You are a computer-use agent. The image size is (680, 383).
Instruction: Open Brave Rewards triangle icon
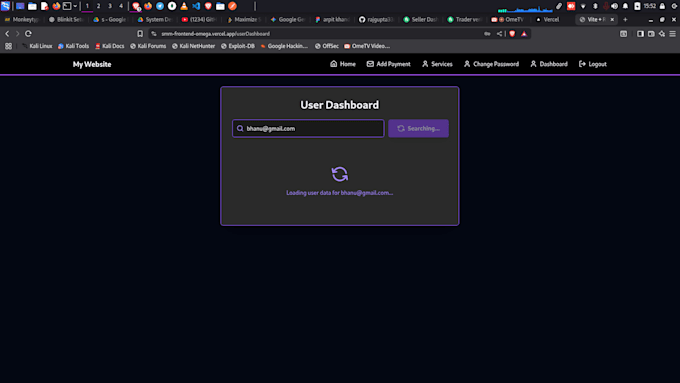pos(524,33)
